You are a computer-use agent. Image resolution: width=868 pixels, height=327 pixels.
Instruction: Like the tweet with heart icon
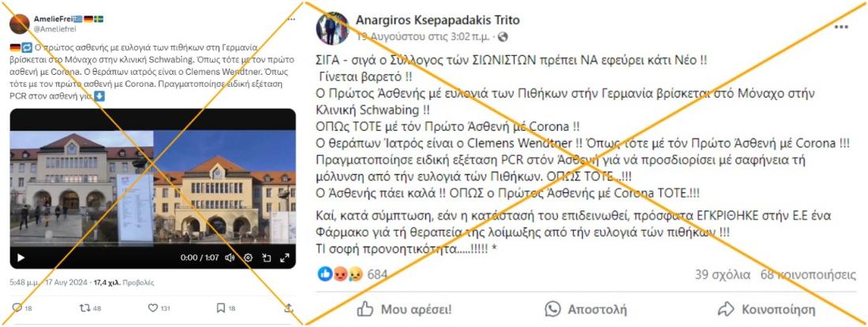[153, 307]
